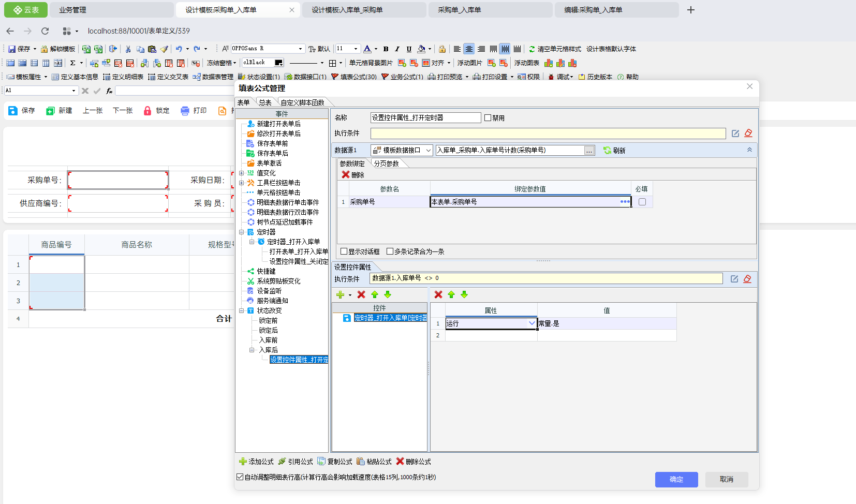Click the 确定 button
Viewport: 856px width, 504px height.
point(676,480)
